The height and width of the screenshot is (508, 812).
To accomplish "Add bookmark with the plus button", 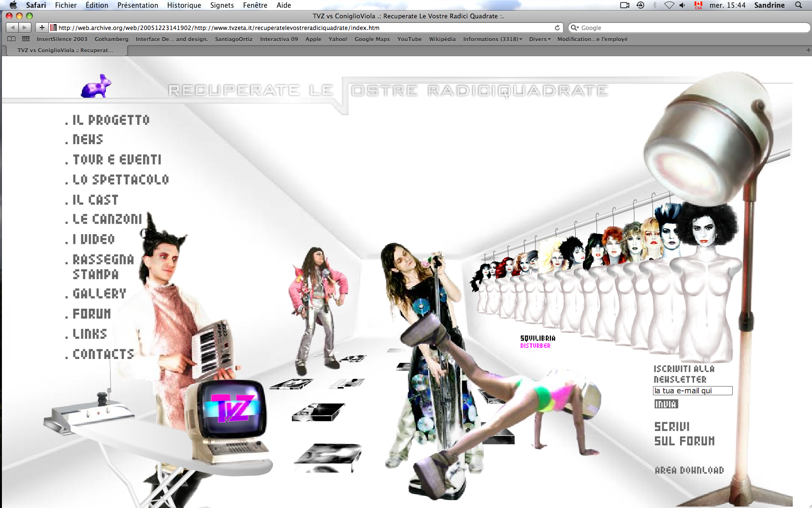I will coord(42,28).
